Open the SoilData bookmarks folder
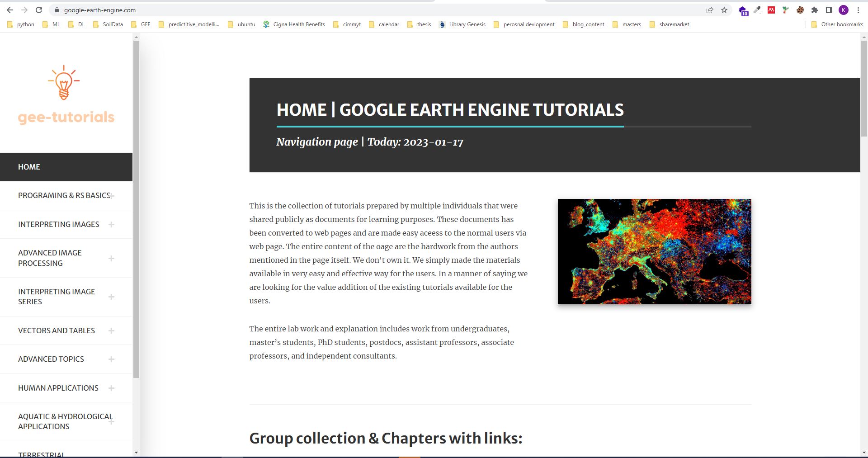The width and height of the screenshot is (868, 458). [x=108, y=24]
